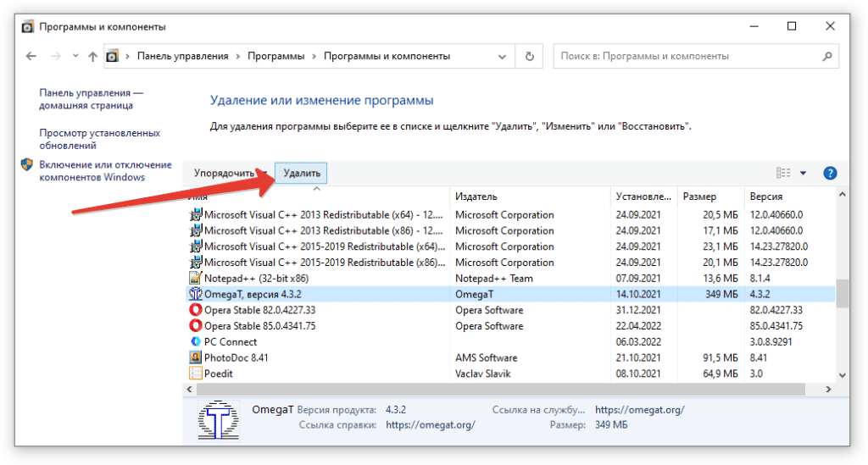The width and height of the screenshot is (868, 465).
Task: Click install date 07.09.2021
Action: coord(637,279)
